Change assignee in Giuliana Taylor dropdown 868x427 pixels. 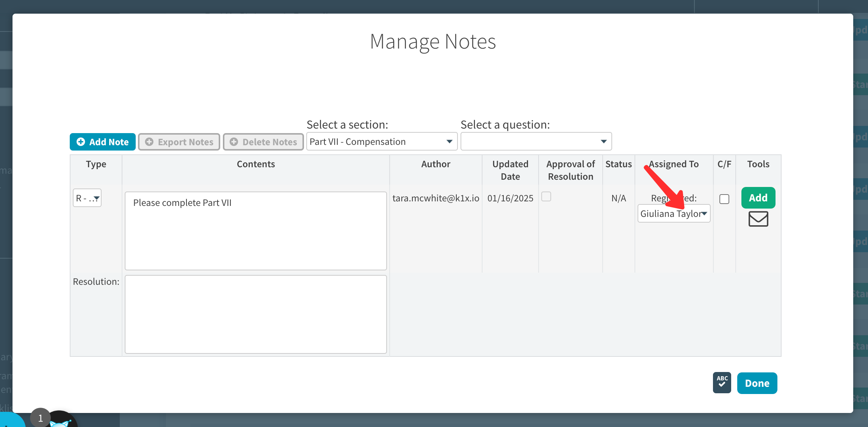(674, 214)
